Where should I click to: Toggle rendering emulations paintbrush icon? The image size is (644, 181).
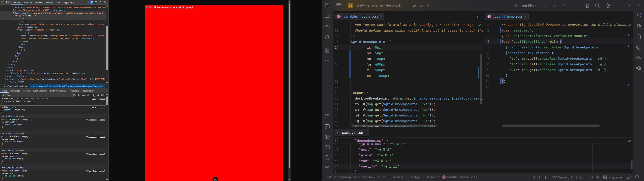(x=98, y=95)
